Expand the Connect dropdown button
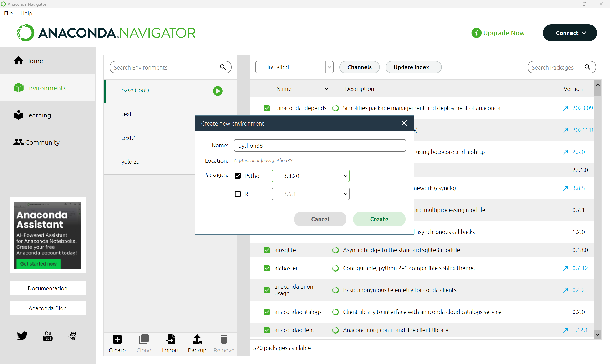Screen dimensions: 610x364 (569, 33)
